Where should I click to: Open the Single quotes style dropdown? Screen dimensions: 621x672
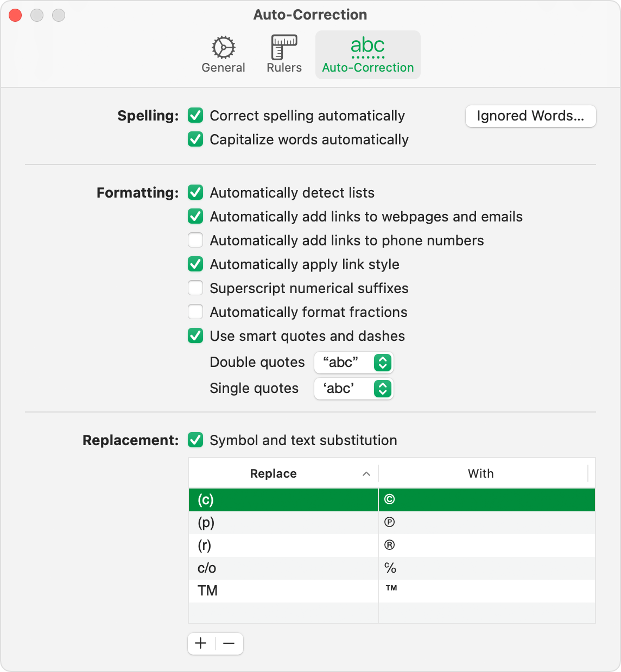coord(353,389)
